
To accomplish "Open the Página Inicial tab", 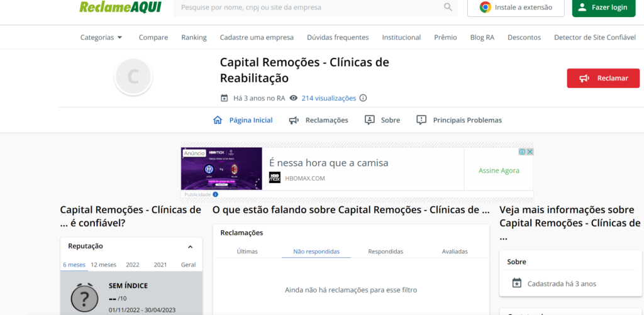I will (243, 120).
